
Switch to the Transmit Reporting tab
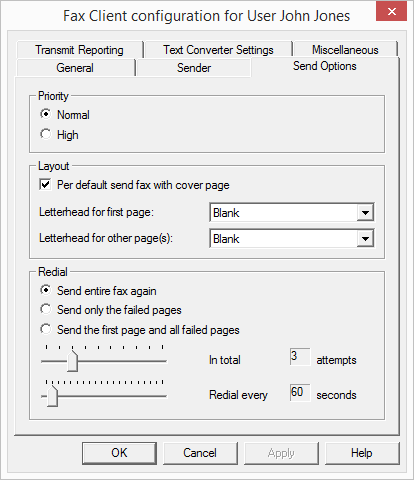[79, 50]
